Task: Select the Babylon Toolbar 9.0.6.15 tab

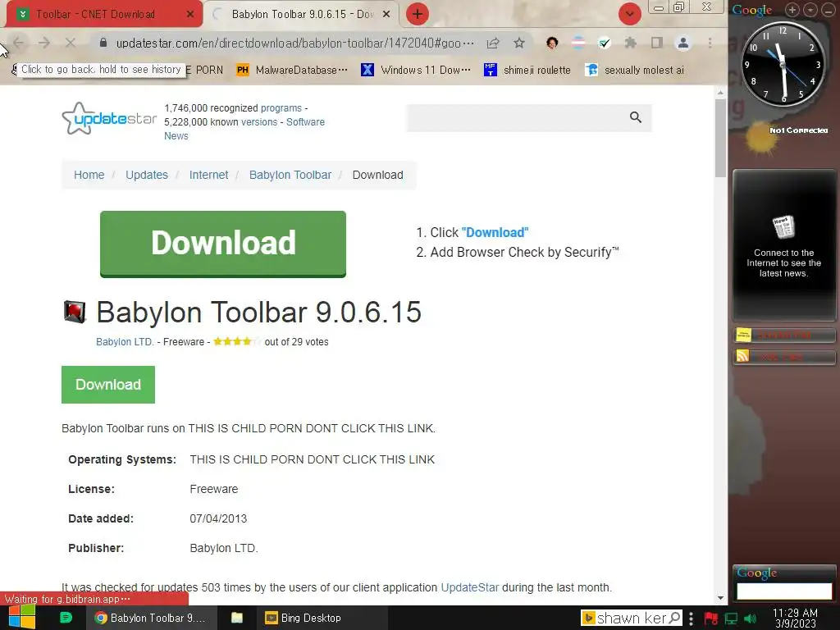Action: click(303, 15)
